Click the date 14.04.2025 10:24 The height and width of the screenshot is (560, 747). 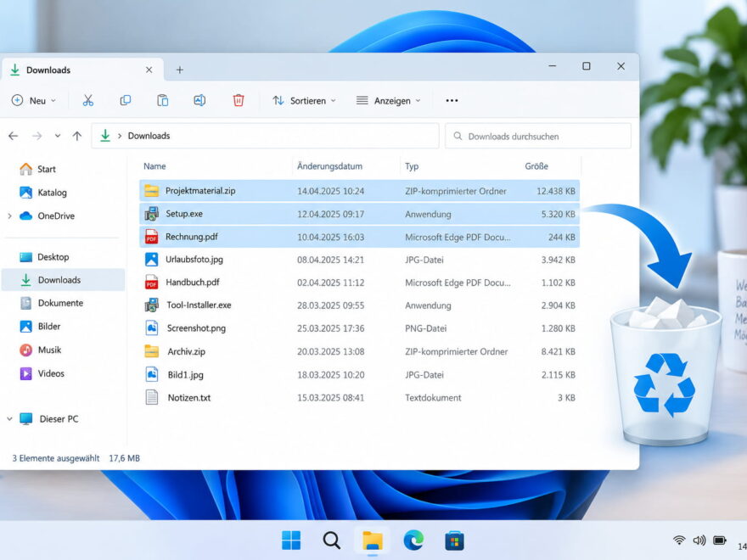tap(330, 191)
